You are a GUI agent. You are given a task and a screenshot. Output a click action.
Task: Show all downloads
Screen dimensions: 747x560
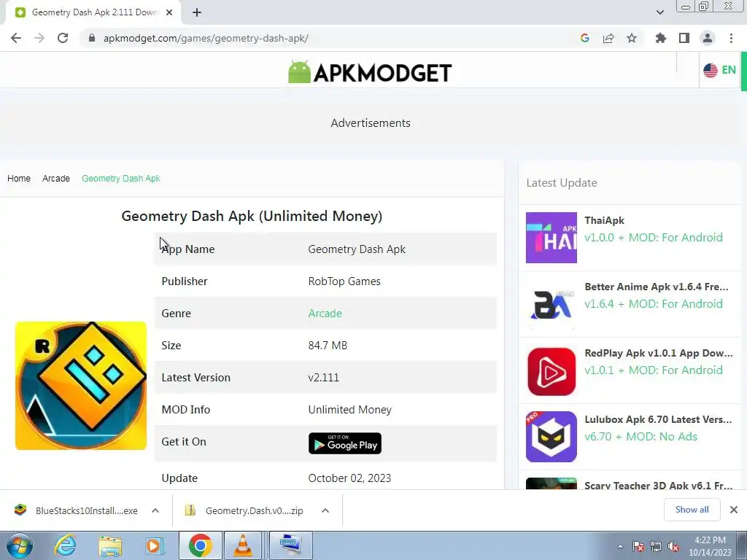[x=692, y=510]
